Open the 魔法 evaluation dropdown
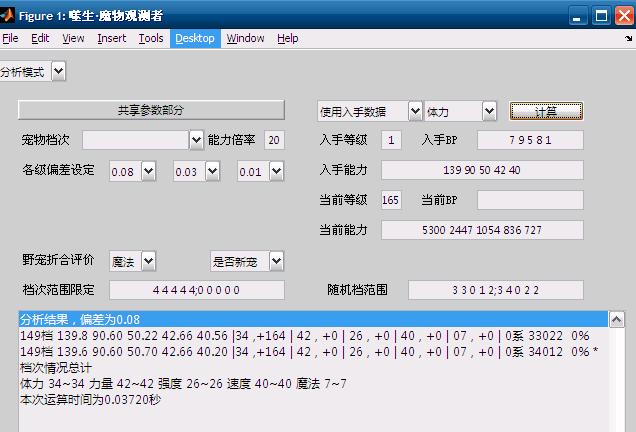This screenshot has width=636, height=432. click(x=148, y=261)
